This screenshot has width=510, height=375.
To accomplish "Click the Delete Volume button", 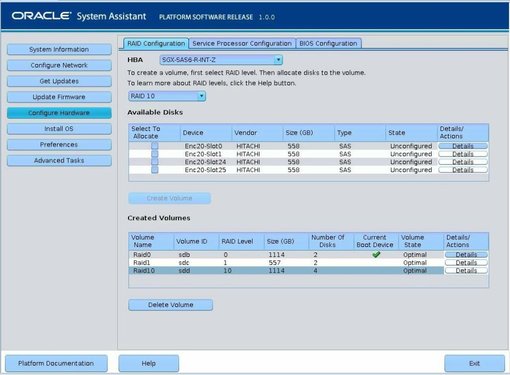I will click(x=170, y=305).
